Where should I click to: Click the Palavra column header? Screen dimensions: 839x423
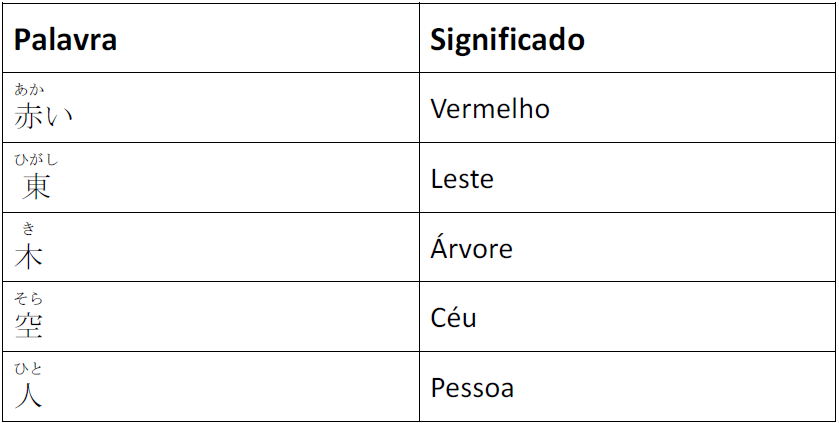coord(65,40)
